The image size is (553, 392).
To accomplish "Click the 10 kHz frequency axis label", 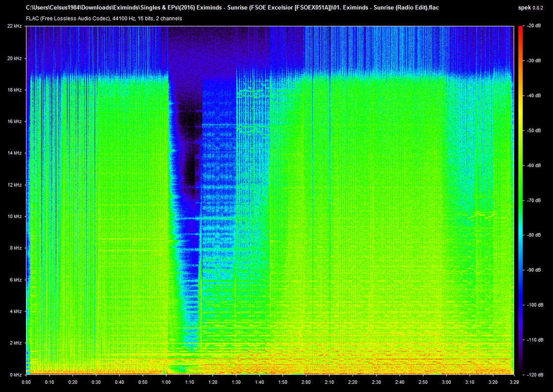I will tap(14, 217).
